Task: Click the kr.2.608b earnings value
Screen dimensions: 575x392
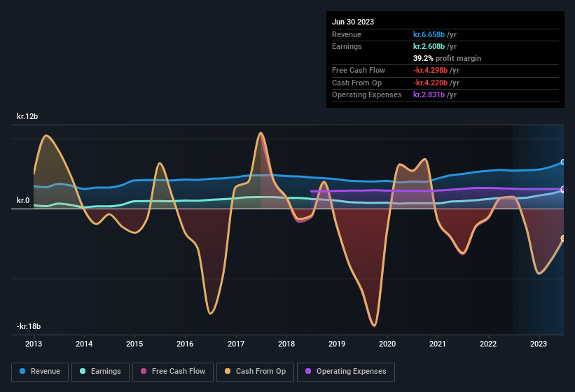Action: point(429,46)
